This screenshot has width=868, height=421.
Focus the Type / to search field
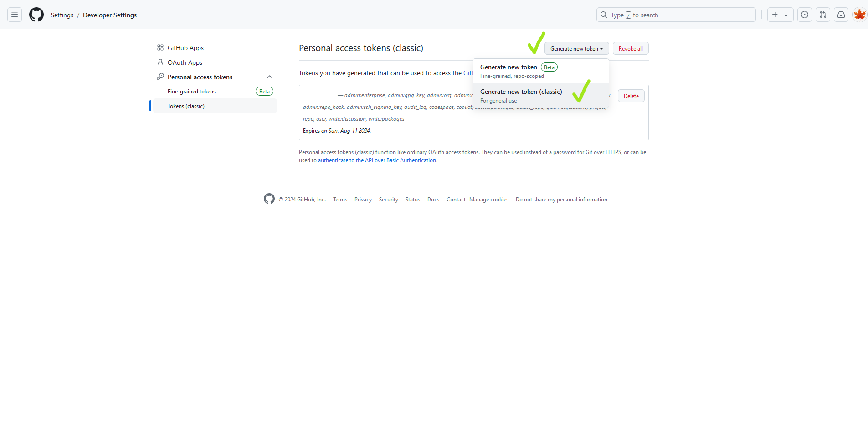[x=676, y=15]
